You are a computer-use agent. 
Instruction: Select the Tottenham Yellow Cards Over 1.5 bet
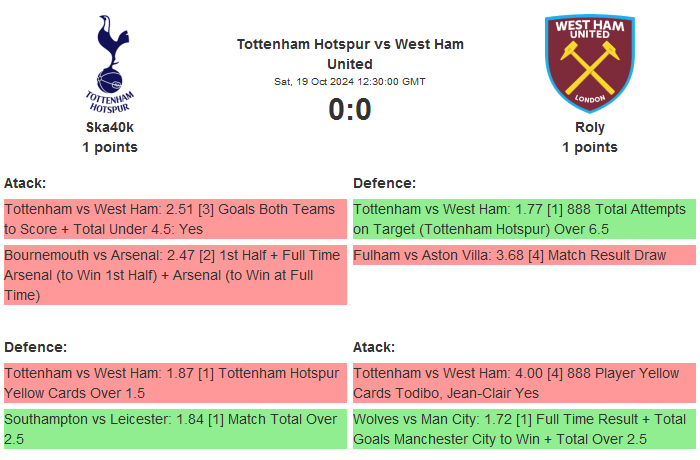click(x=175, y=381)
